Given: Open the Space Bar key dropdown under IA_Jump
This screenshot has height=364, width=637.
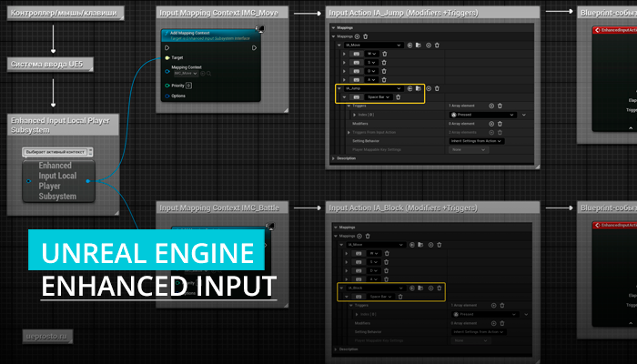Looking at the screenshot, I should (x=379, y=97).
